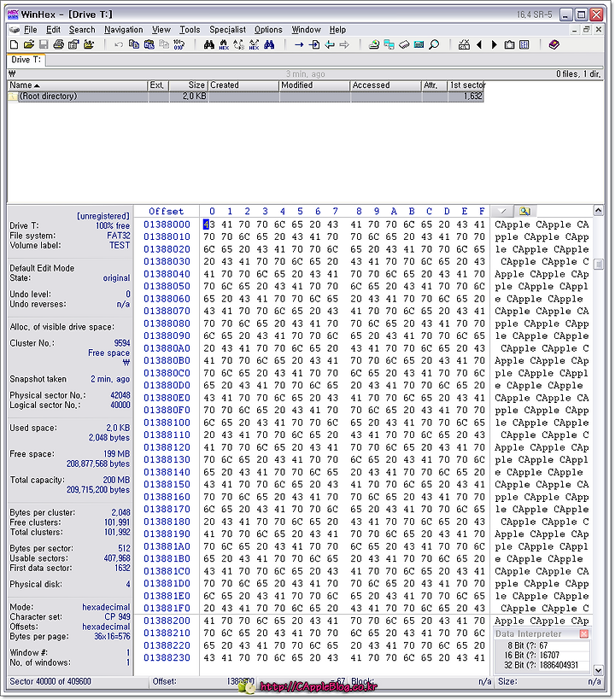Click the Print icon in toolbar
The width and height of the screenshot is (615, 700).
pyautogui.click(x=58, y=44)
